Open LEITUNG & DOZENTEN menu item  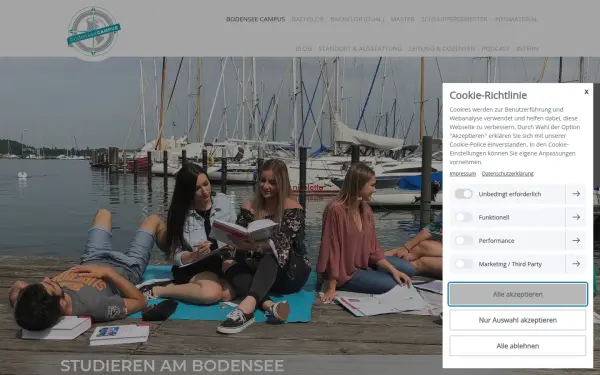(x=442, y=49)
